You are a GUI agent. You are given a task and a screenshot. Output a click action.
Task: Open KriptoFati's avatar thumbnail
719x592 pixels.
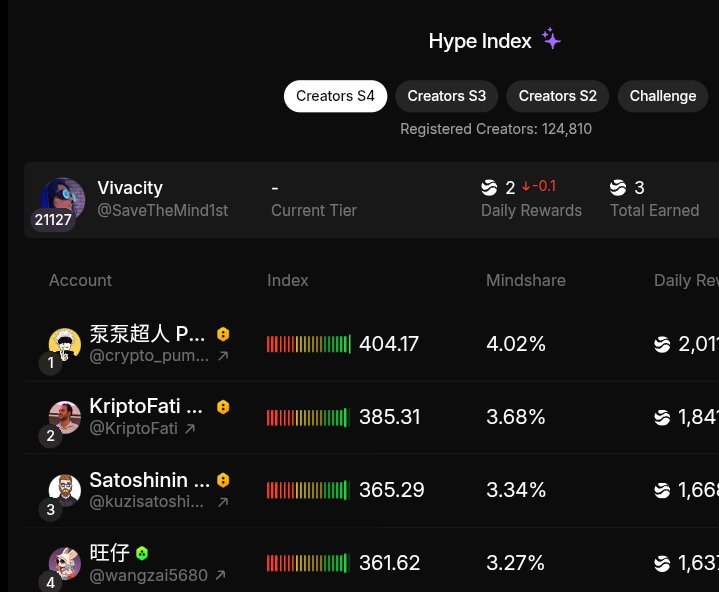point(65,417)
